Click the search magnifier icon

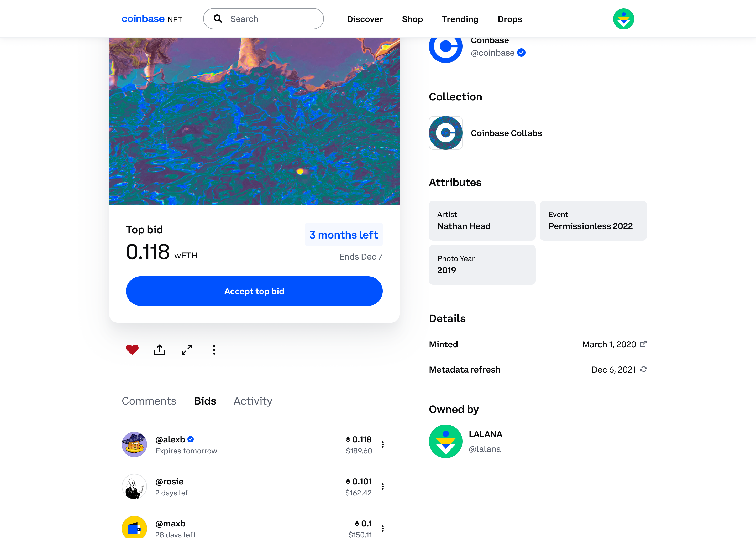tap(218, 19)
